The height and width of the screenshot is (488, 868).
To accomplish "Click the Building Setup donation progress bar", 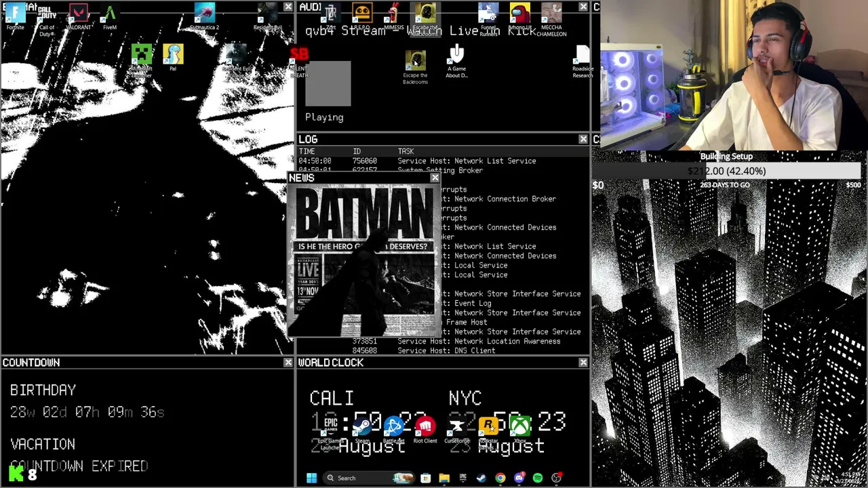I will [726, 171].
